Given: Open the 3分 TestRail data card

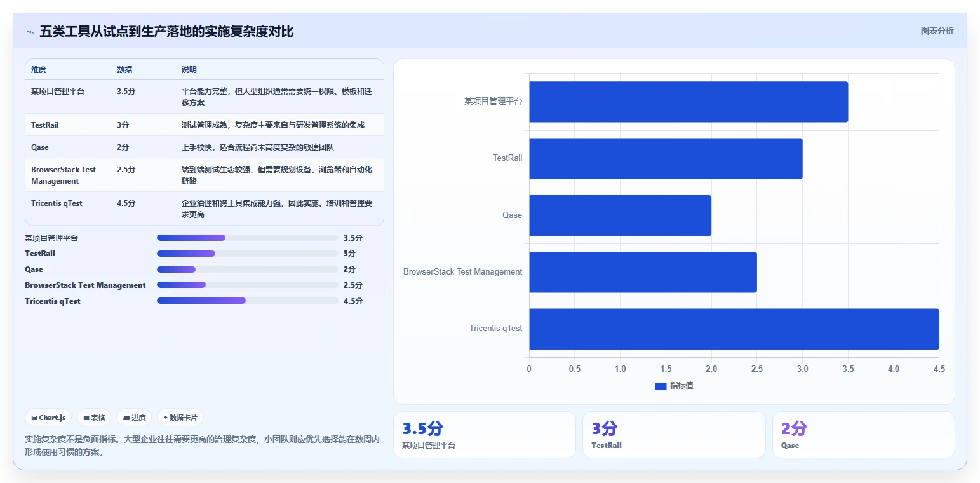Looking at the screenshot, I should point(674,435).
